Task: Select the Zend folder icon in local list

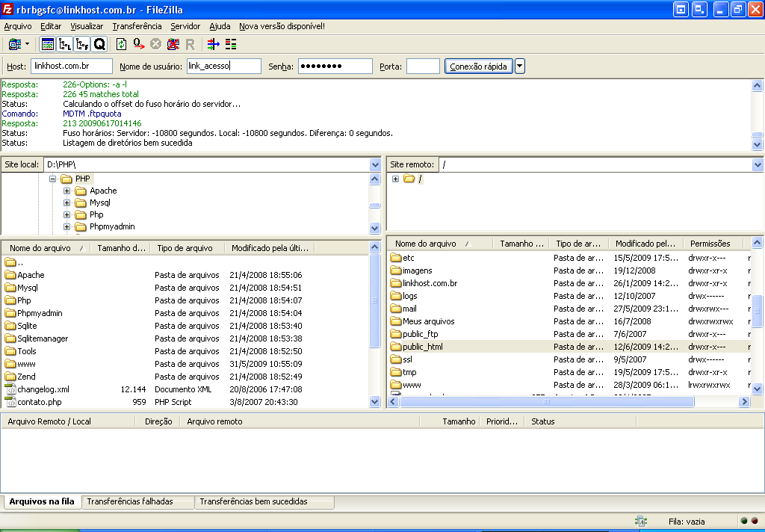Action: [x=10, y=377]
